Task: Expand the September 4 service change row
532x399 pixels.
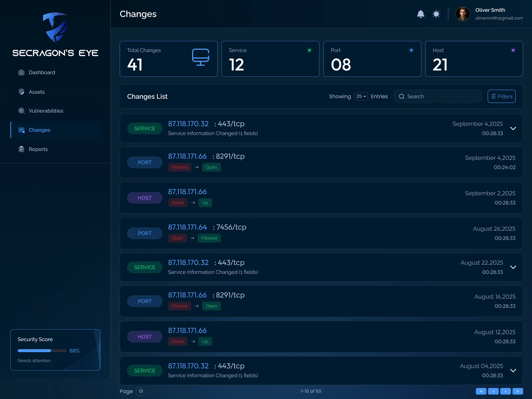Action: 513,129
